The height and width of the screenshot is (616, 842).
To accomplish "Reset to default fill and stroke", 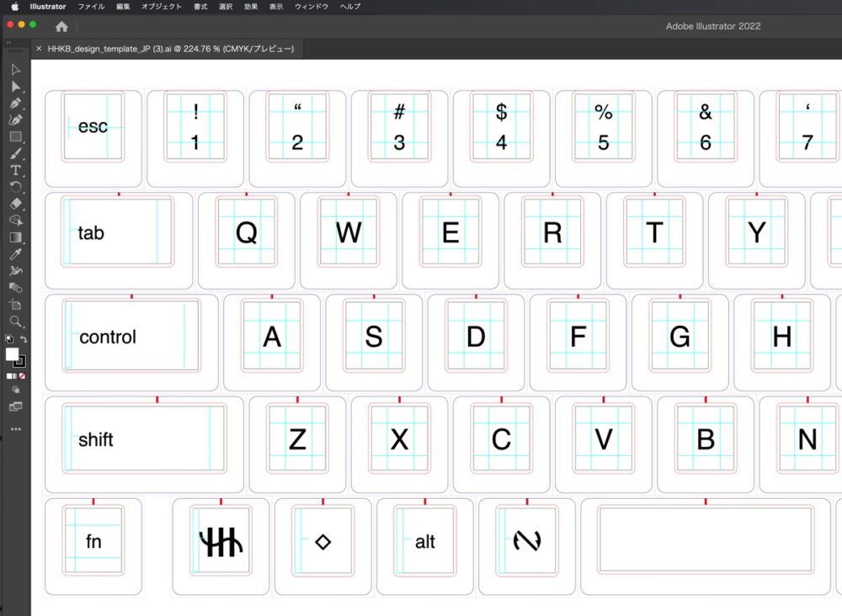I will click(8, 339).
